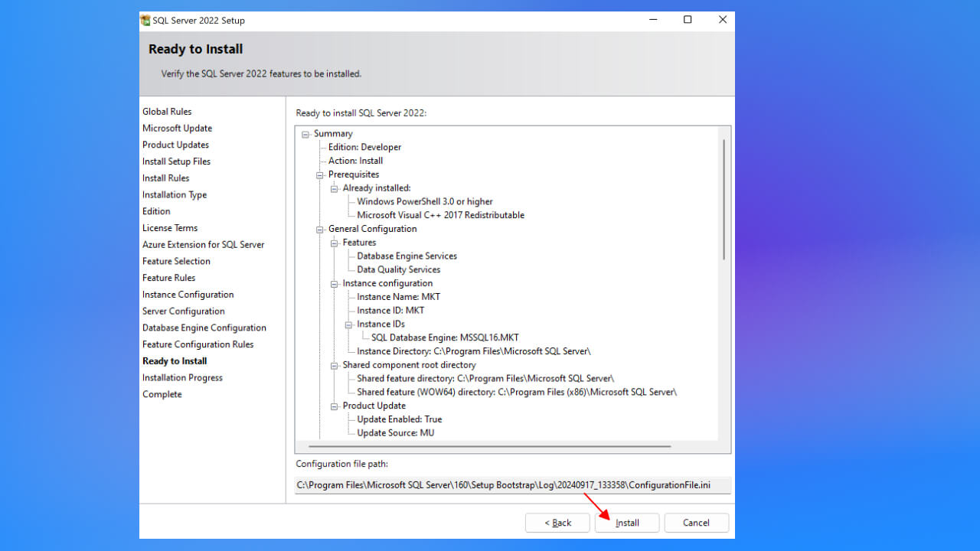Select the Ready to Install step

175,361
